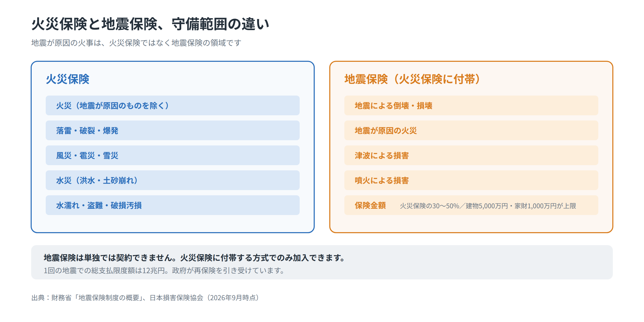Click the title 火災保険と地震保険、守備範囲の違い
This screenshot has height=322, width=644.
(x=150, y=24)
